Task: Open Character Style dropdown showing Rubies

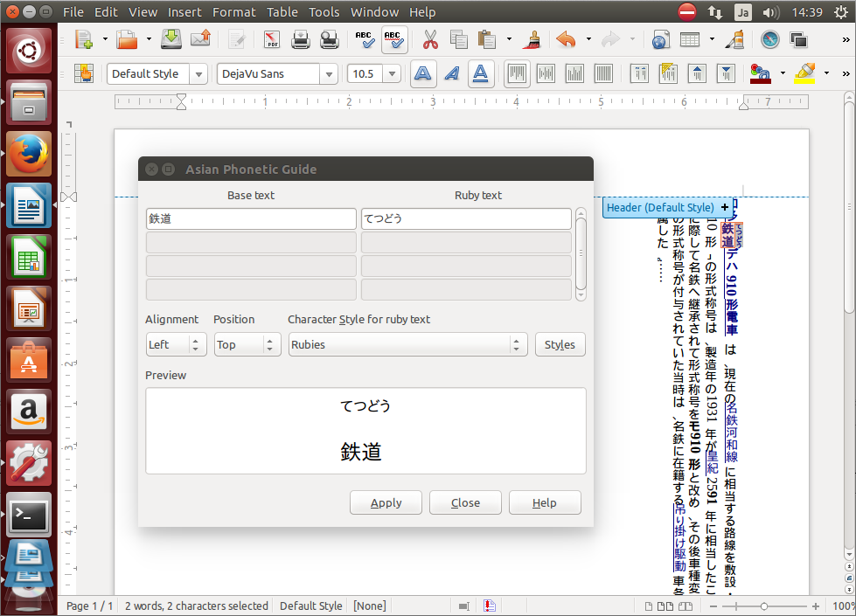Action: coord(408,344)
